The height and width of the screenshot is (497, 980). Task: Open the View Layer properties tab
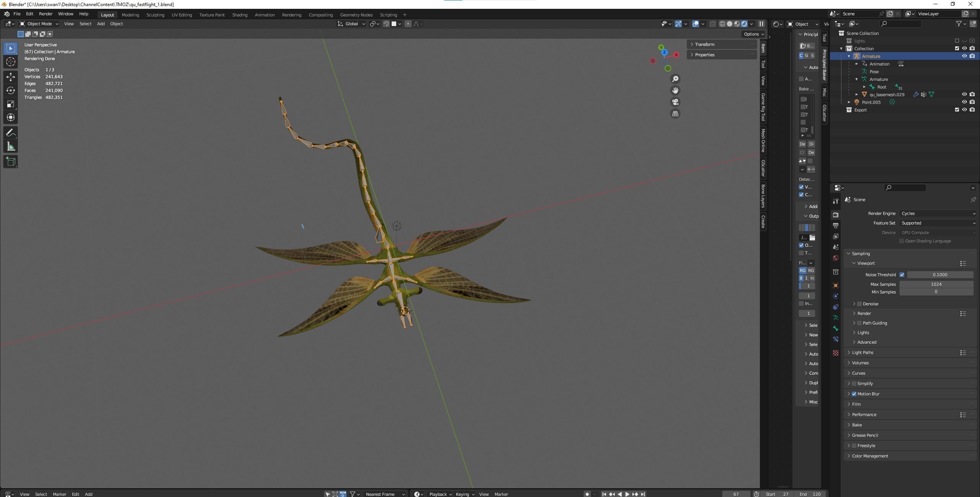836,236
